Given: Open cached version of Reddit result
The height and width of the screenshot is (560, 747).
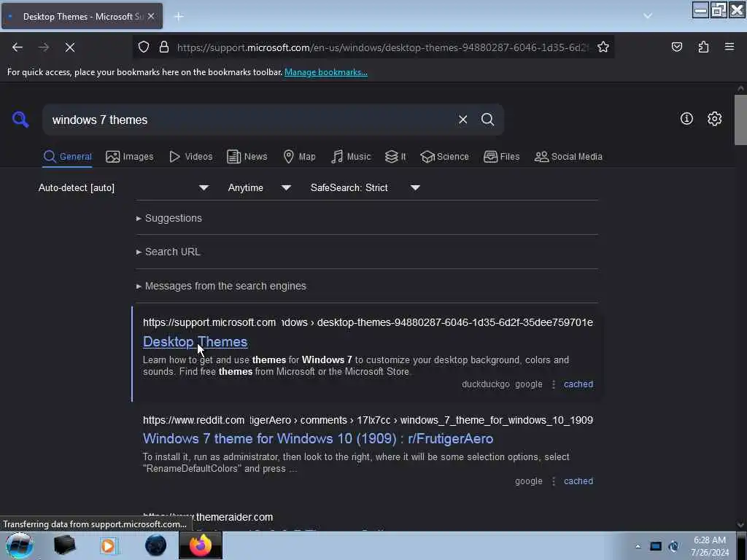Looking at the screenshot, I should click(x=578, y=481).
